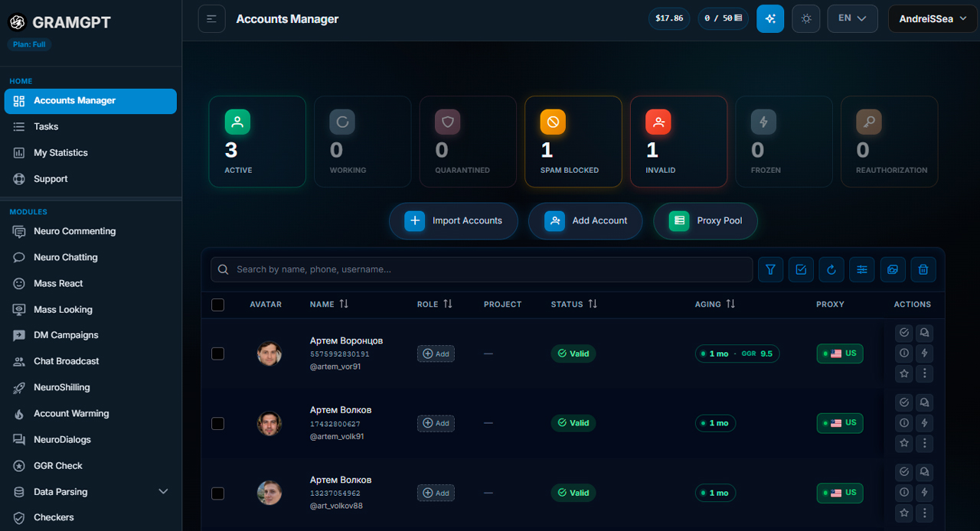
Task: Click the search accounts input field
Action: tap(482, 269)
